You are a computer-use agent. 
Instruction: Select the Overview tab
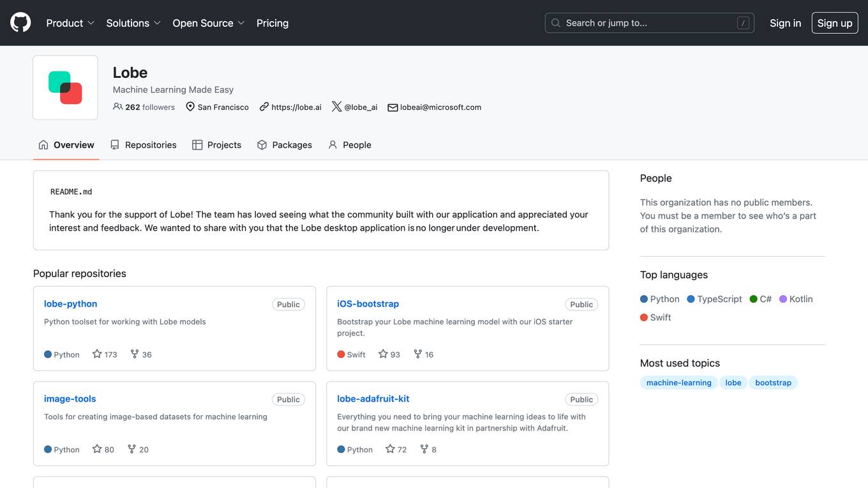click(x=66, y=145)
